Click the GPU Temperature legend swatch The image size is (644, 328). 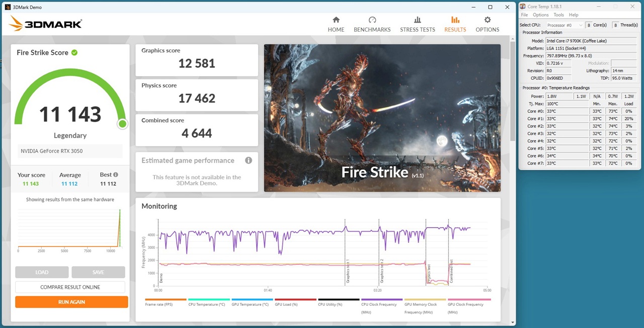click(x=252, y=299)
